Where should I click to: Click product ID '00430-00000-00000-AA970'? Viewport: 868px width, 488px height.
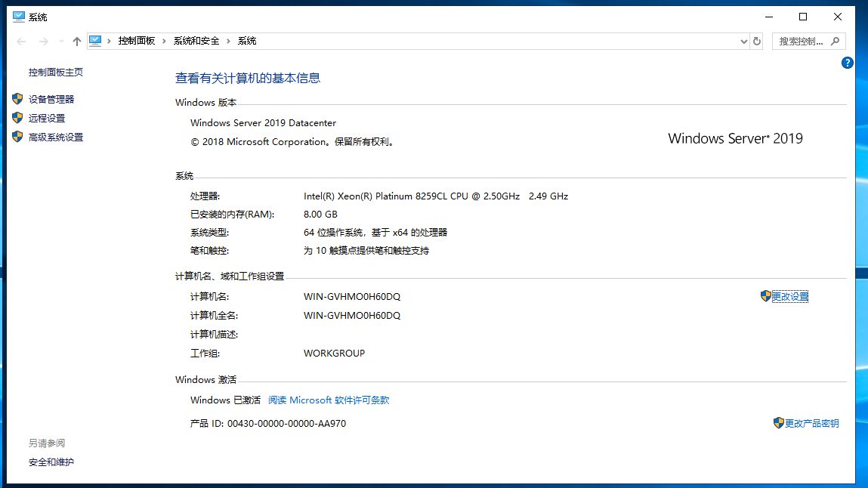pyautogui.click(x=287, y=423)
